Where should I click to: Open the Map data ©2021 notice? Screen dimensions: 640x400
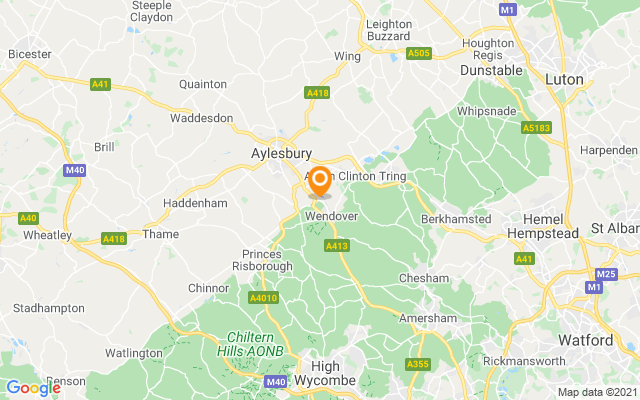click(x=598, y=392)
